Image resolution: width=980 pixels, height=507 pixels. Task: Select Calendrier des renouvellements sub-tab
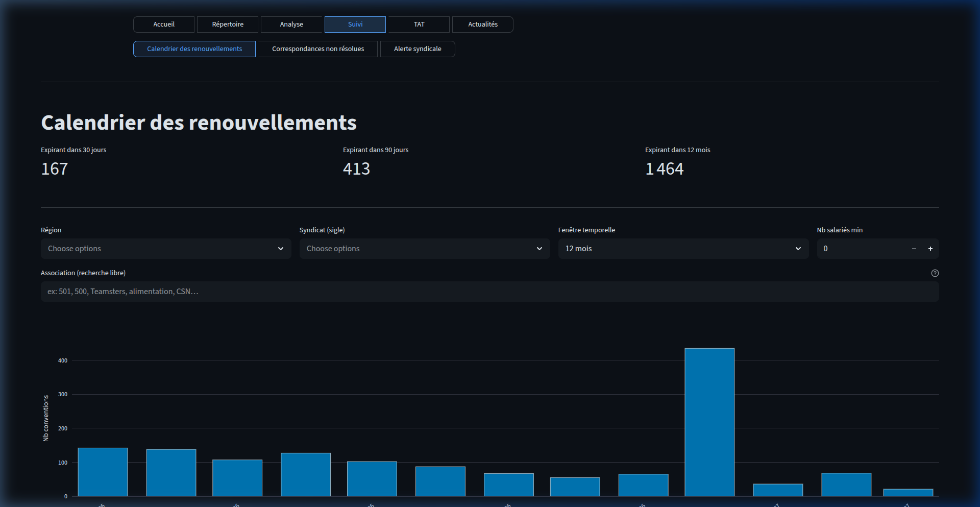pyautogui.click(x=194, y=49)
